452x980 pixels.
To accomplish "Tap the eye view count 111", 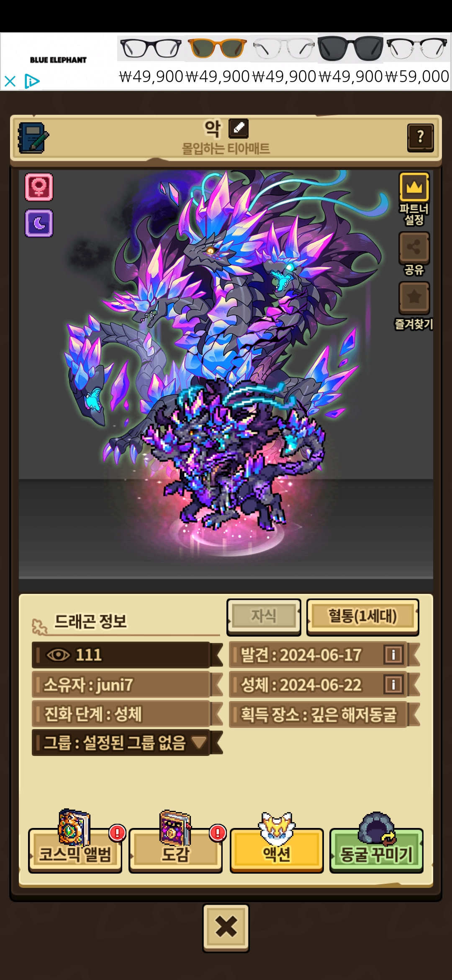I will (121, 655).
